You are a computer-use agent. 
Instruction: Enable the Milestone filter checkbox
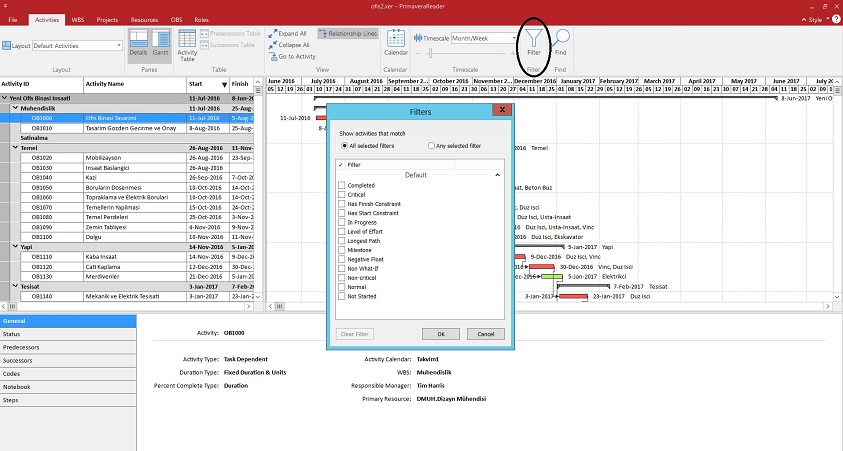click(x=342, y=251)
